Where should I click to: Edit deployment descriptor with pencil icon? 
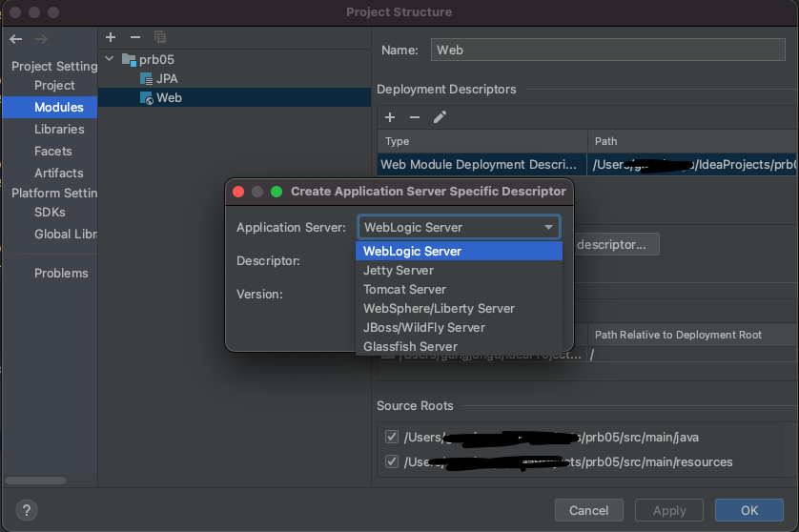click(440, 117)
